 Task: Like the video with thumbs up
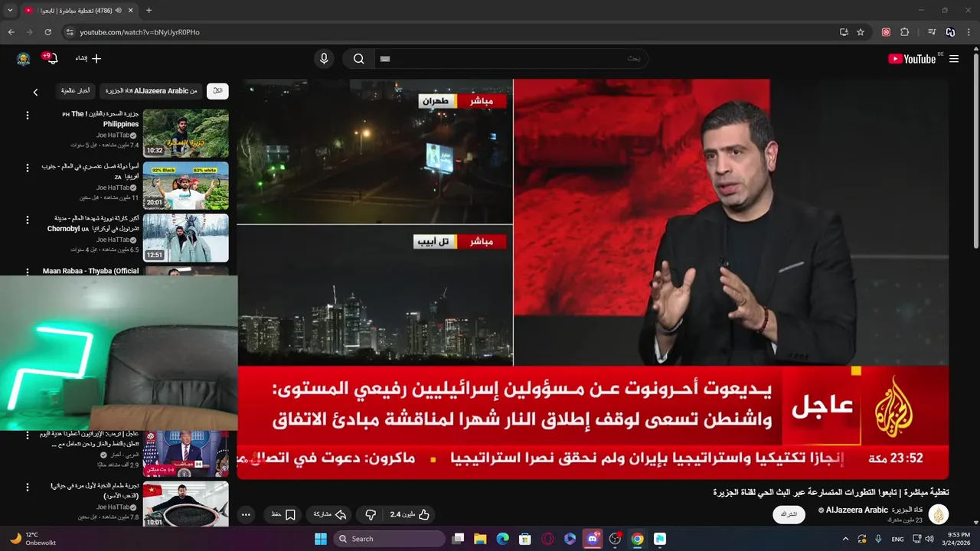tap(410, 515)
